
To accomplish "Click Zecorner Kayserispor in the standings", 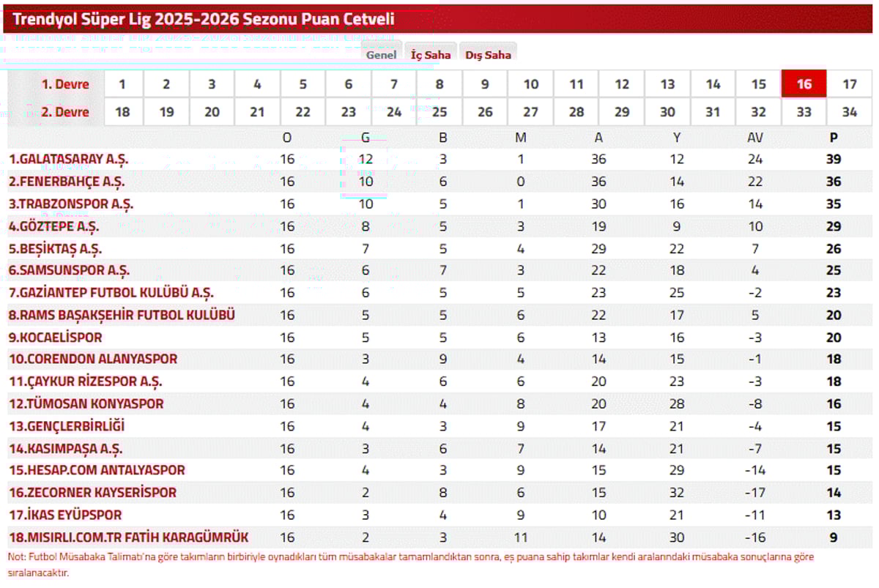I will pyautogui.click(x=92, y=492).
